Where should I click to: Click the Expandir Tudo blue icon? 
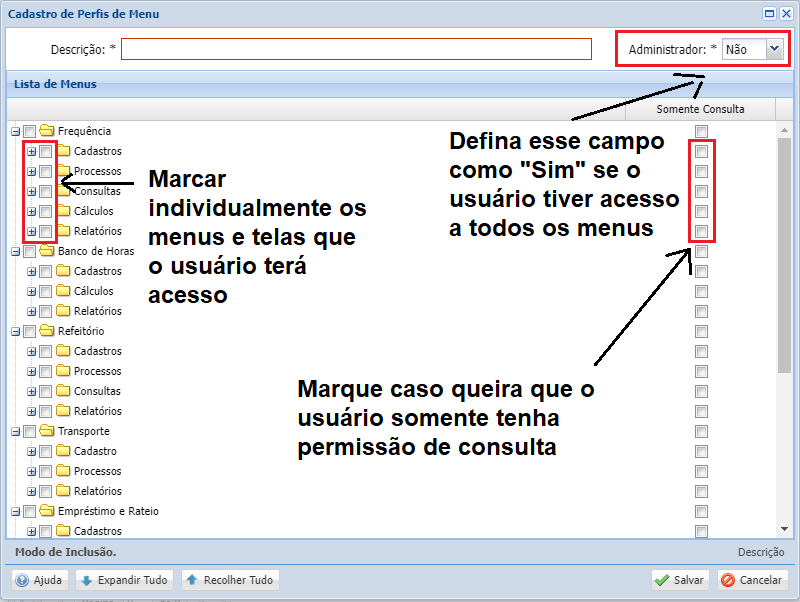tap(86, 580)
